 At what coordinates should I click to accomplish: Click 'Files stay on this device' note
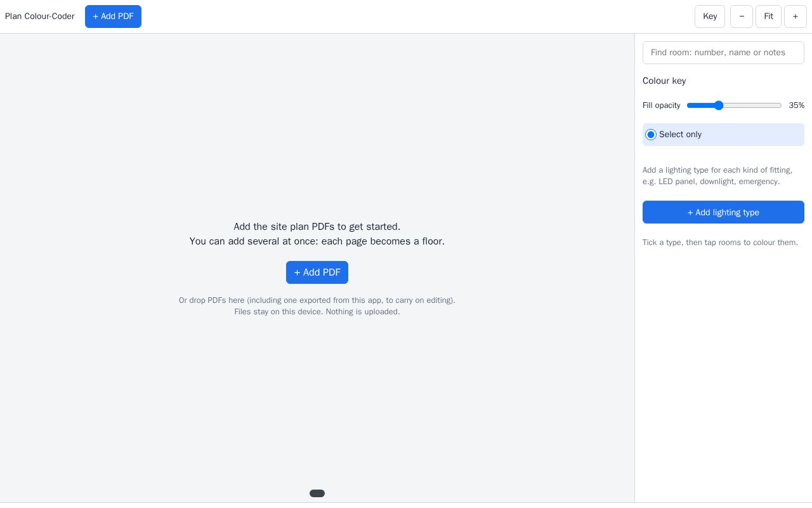pyautogui.click(x=317, y=312)
